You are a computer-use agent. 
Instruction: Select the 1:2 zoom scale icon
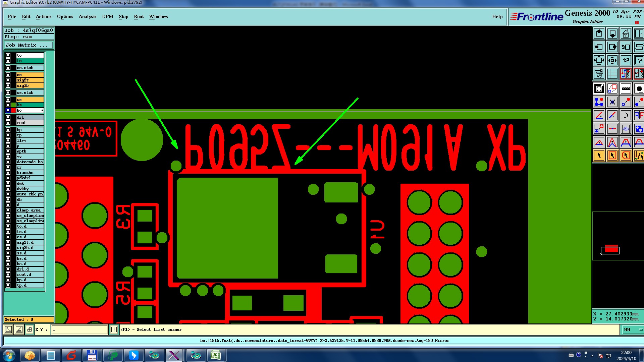point(626,61)
